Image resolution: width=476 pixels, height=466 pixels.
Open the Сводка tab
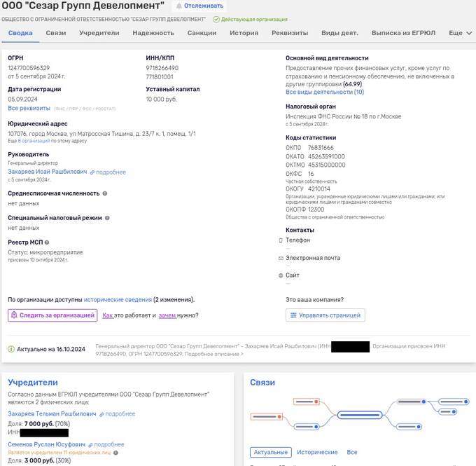coord(20,33)
